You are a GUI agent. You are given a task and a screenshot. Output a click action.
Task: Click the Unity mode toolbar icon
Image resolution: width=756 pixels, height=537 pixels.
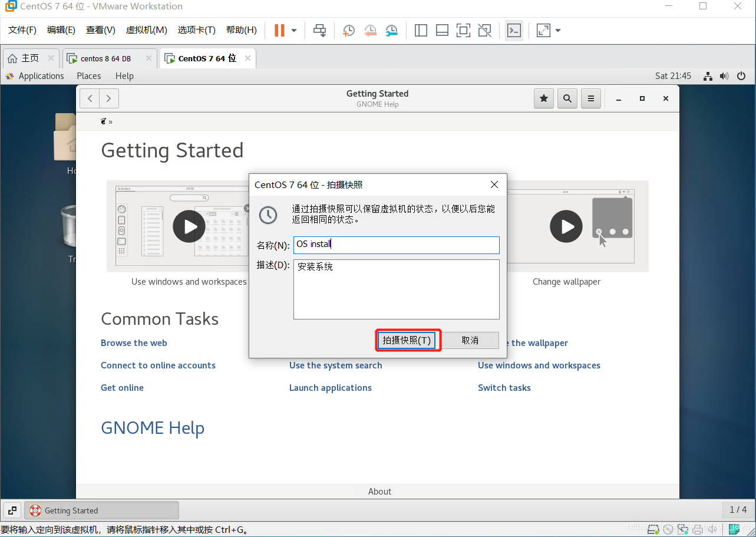pos(484,30)
